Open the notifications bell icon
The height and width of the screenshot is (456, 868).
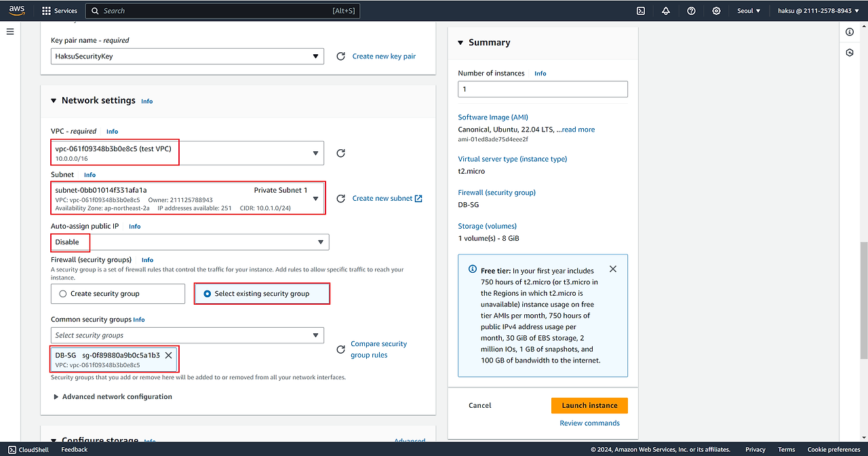[666, 11]
